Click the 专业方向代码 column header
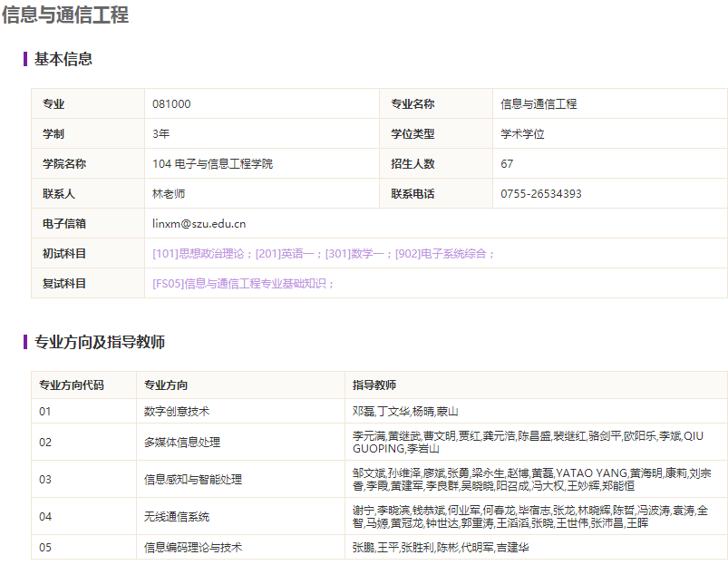Screen dimensions: 728x565 pyautogui.click(x=72, y=385)
